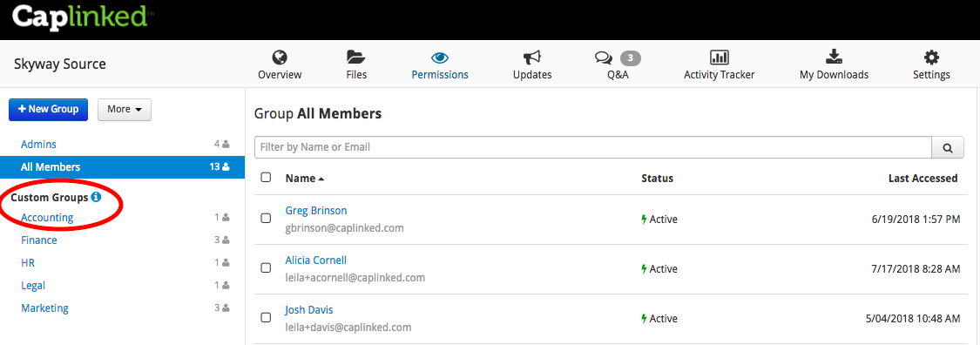Expand the More dropdown button
The height and width of the screenshot is (345, 980).
[x=125, y=110]
